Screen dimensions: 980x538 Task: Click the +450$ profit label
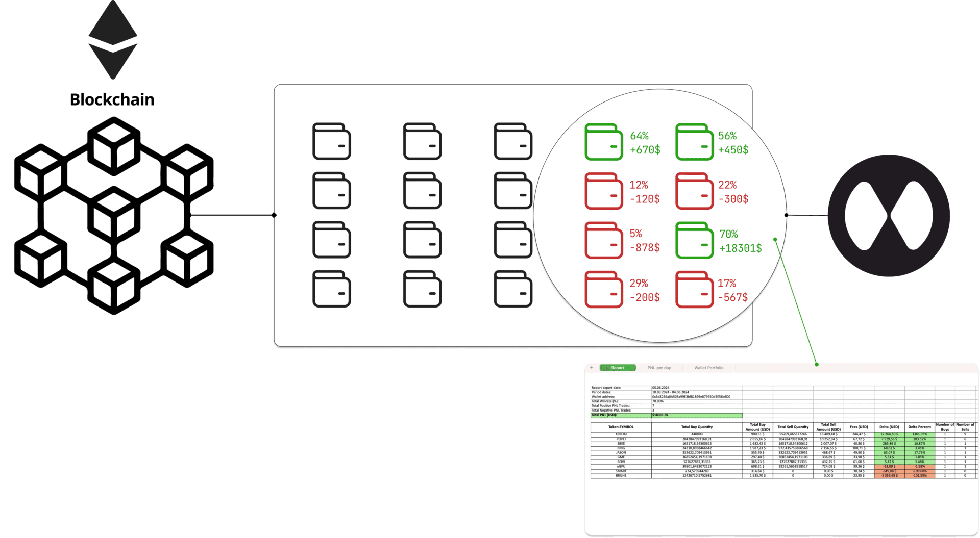pos(733,150)
